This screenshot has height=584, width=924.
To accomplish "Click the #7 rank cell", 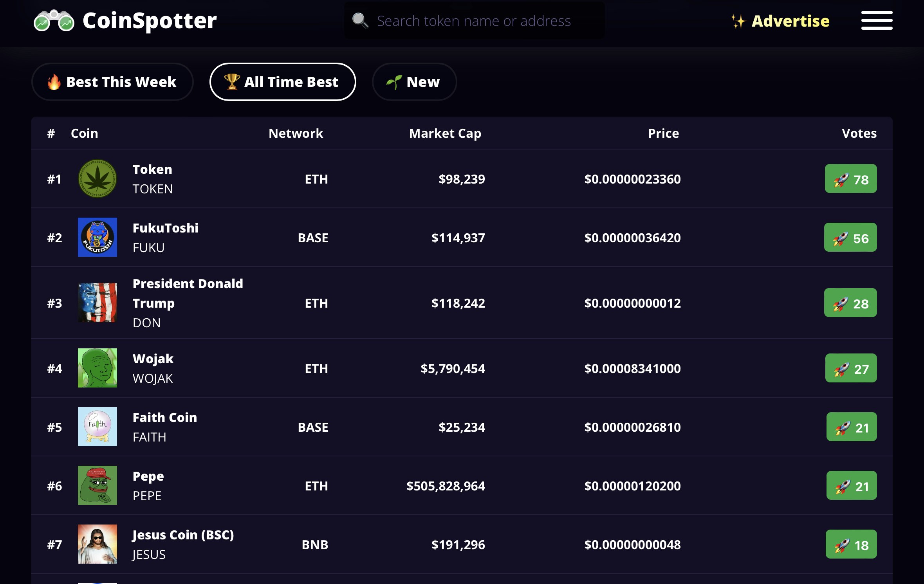I will pyautogui.click(x=54, y=544).
